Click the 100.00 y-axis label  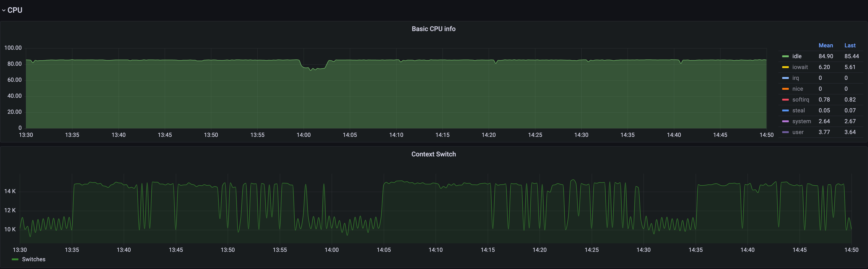tap(13, 48)
